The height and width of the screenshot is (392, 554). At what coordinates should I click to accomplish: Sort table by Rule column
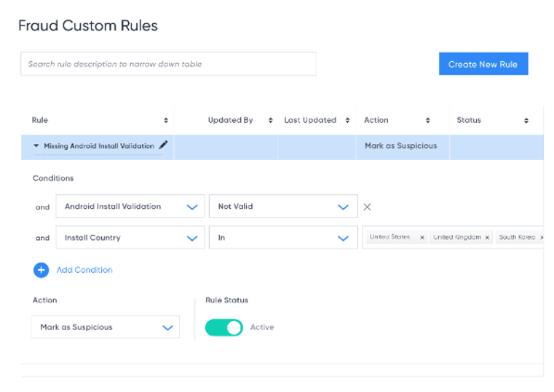(166, 121)
